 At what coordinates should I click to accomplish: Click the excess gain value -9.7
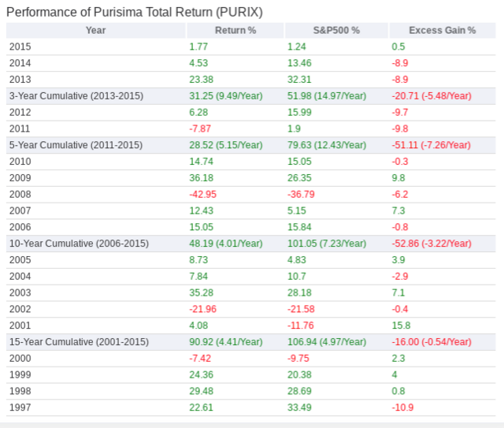(x=399, y=112)
